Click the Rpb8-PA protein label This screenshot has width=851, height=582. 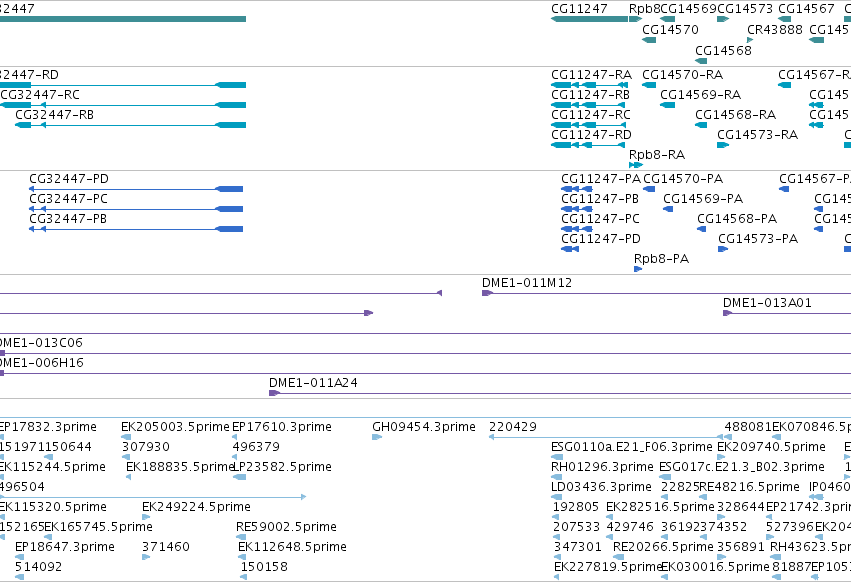pos(662,259)
